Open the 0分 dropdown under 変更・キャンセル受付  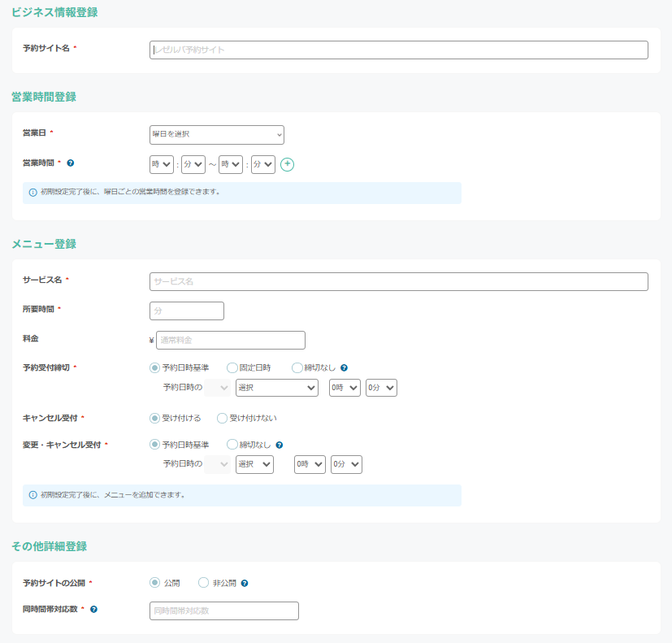pyautogui.click(x=345, y=464)
